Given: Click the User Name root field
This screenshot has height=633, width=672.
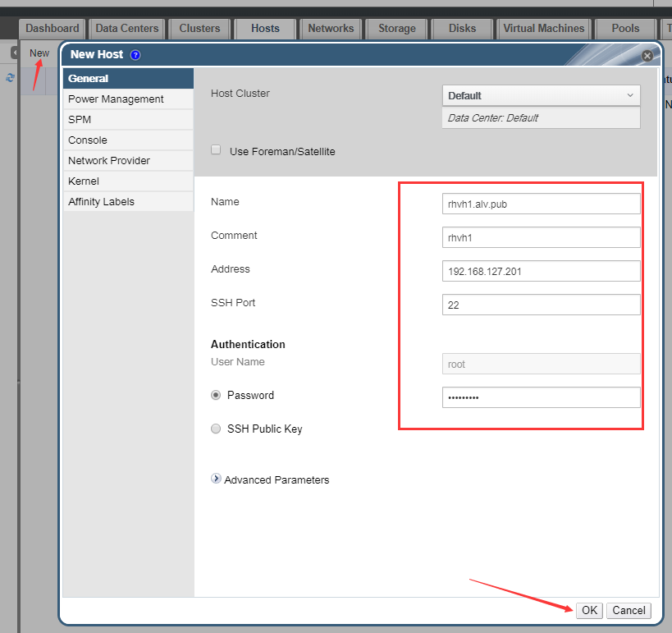Looking at the screenshot, I should 542,364.
